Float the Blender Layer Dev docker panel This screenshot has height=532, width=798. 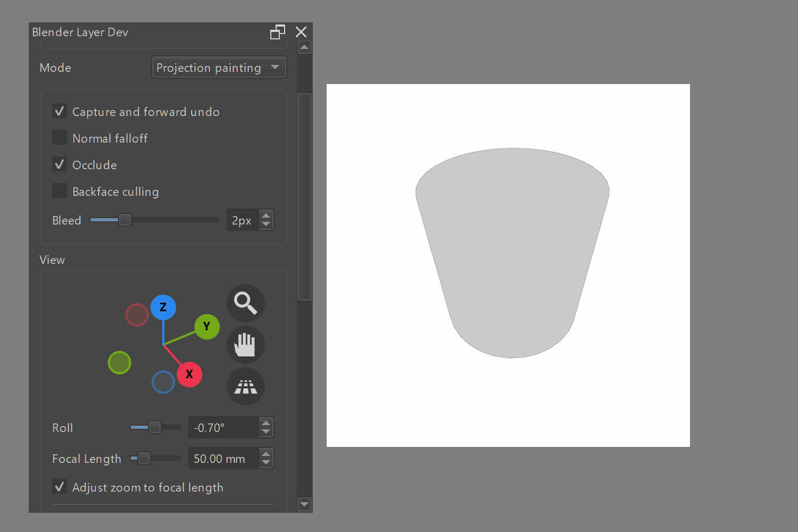[x=277, y=32]
